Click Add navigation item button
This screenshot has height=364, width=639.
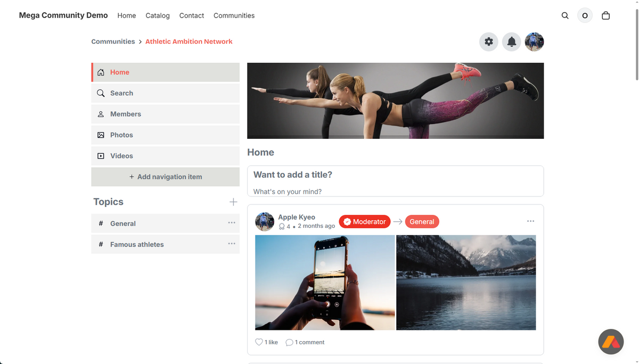coord(166,177)
